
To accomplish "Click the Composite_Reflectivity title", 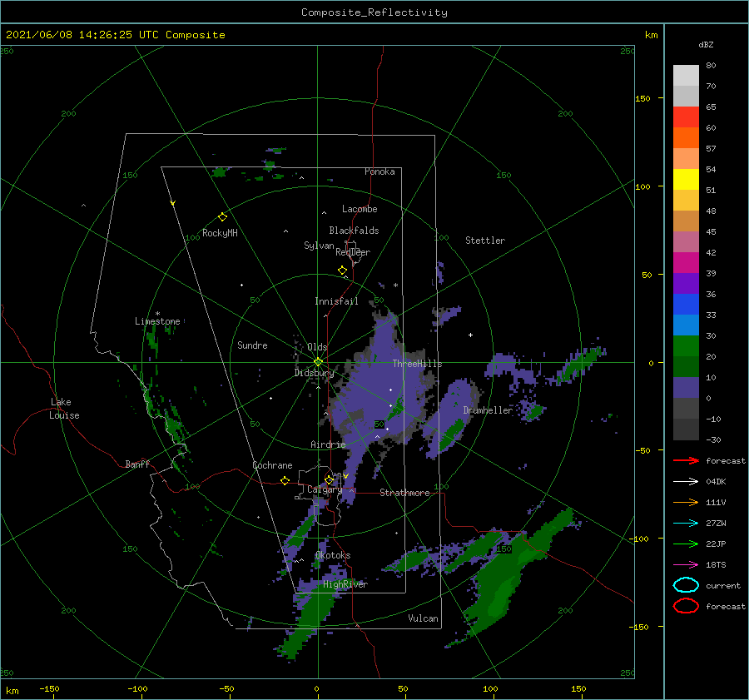I will coord(374,12).
